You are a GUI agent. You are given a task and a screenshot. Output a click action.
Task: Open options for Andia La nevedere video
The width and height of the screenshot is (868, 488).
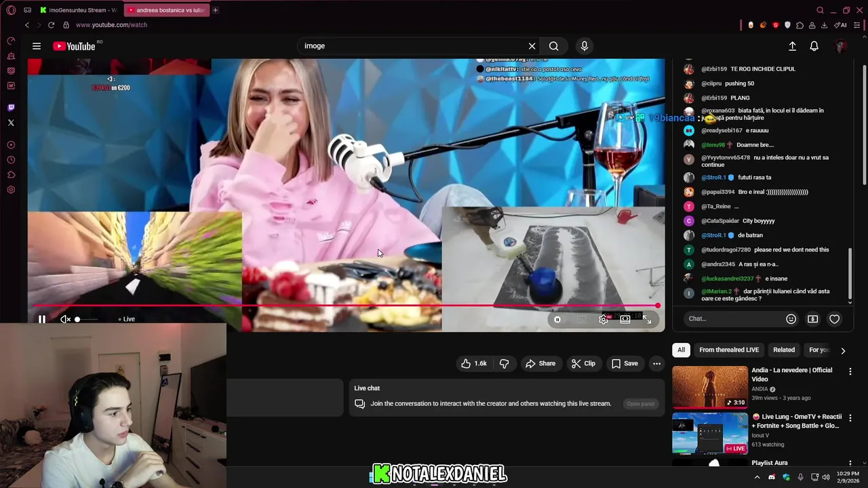(850, 371)
